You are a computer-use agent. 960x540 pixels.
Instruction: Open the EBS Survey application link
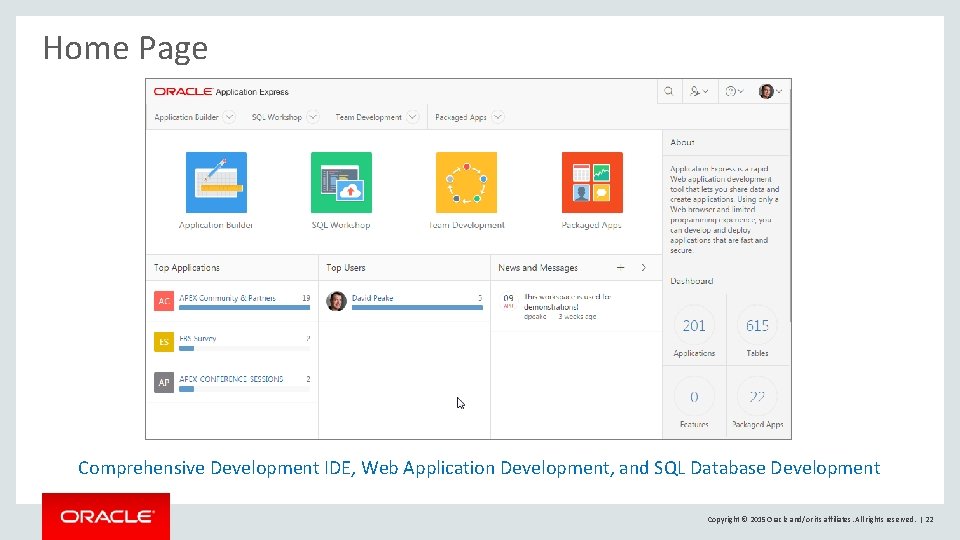coord(198,338)
